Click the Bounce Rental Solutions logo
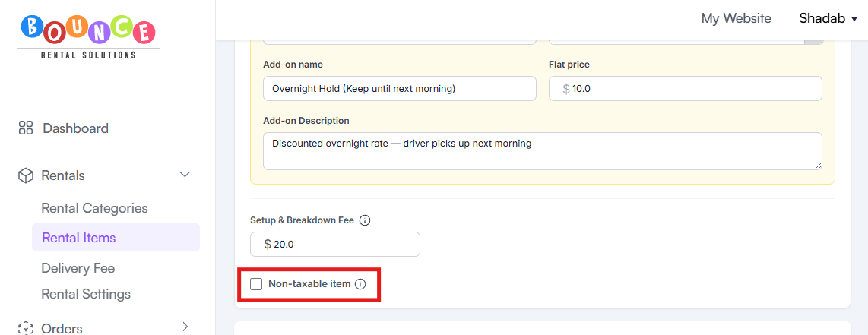 click(x=88, y=37)
